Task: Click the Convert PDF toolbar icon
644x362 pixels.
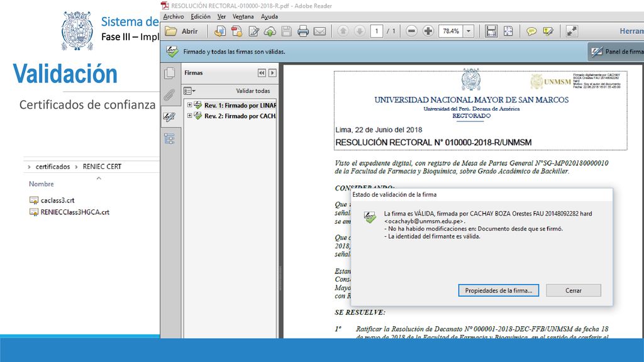Action: pyautogui.click(x=236, y=31)
